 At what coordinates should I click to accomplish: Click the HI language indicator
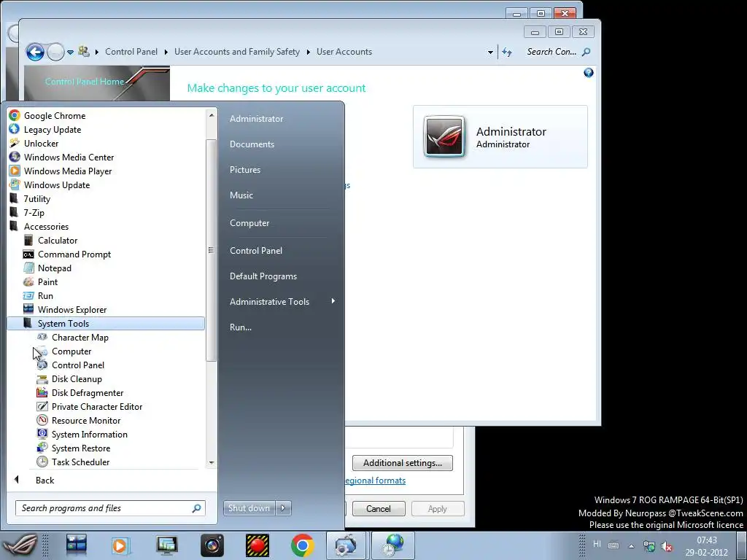(x=597, y=544)
